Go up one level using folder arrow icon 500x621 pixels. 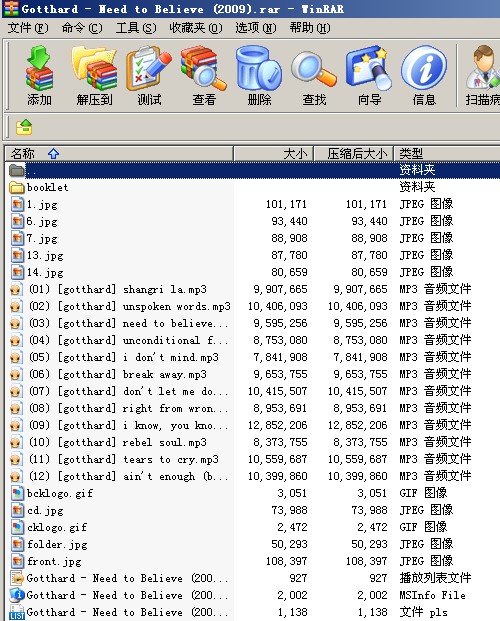coord(24,127)
